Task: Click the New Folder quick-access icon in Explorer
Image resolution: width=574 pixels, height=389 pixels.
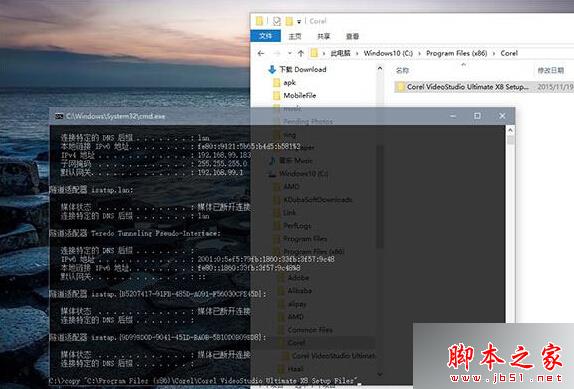Action: click(289, 21)
